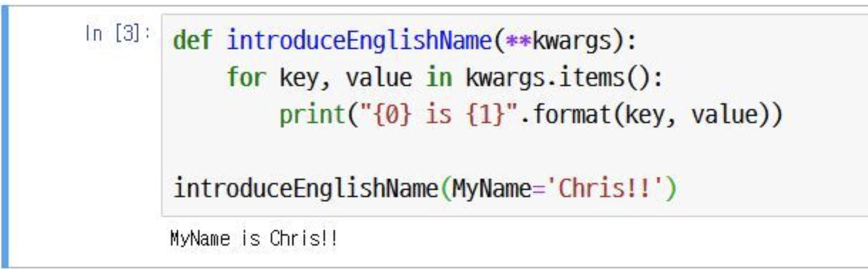Click the output text 'MyName is Chris!!'
This screenshot has height=269, width=868.
pos(254,238)
